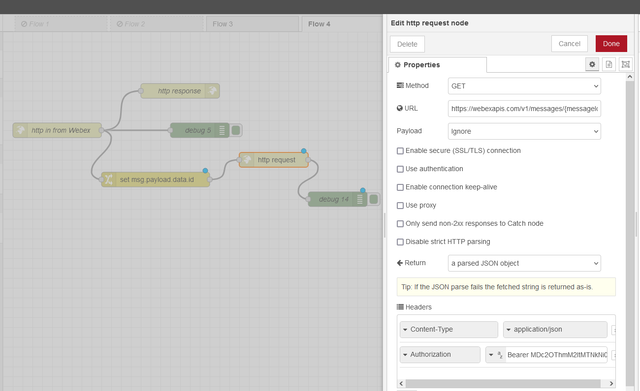This screenshot has height=391, width=640.
Task: Click the debug 14 list icon
Action: [x=360, y=199]
